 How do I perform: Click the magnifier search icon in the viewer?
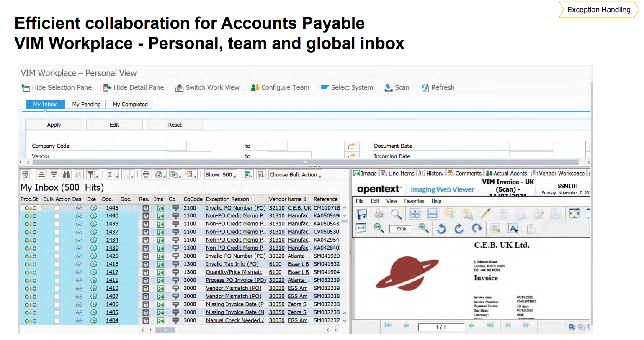[x=396, y=214]
